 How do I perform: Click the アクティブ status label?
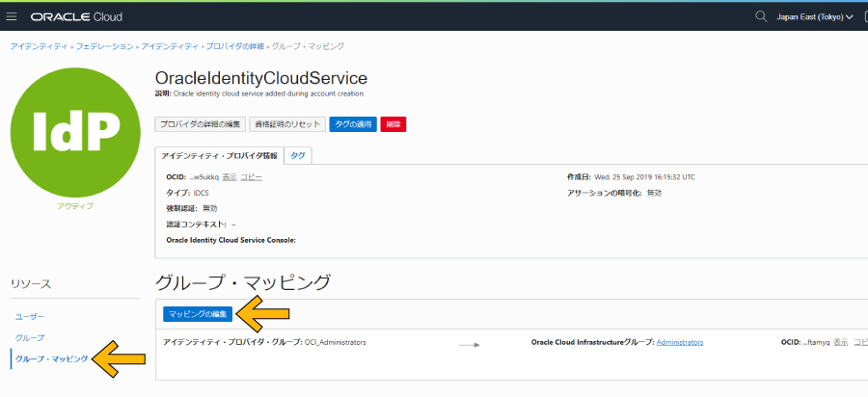pos(75,206)
